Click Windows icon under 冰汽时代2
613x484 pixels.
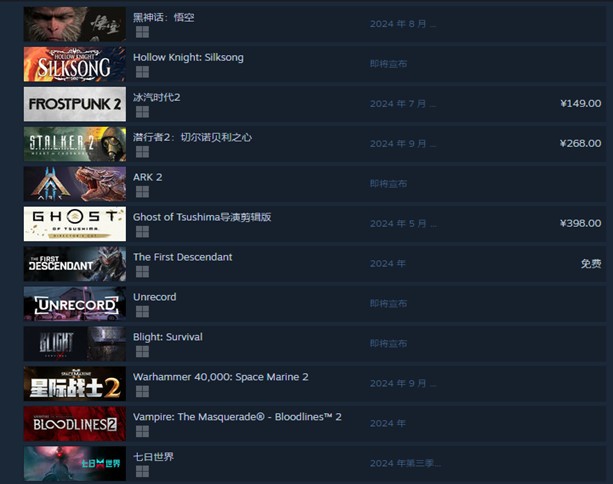point(142,112)
